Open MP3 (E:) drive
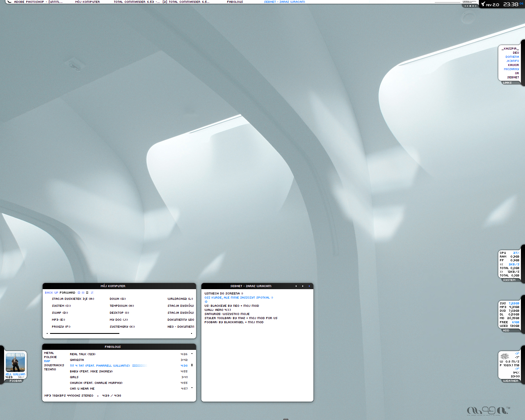525x420 pixels. click(x=58, y=320)
